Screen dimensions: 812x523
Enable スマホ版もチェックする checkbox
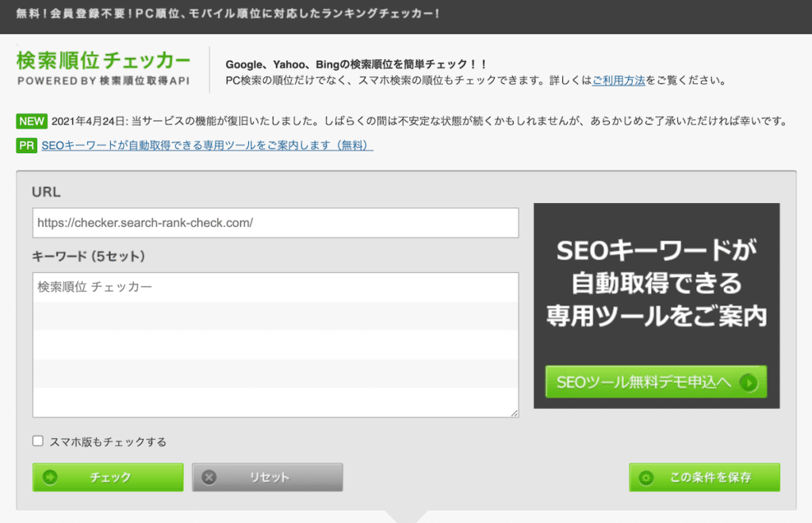coord(38,441)
